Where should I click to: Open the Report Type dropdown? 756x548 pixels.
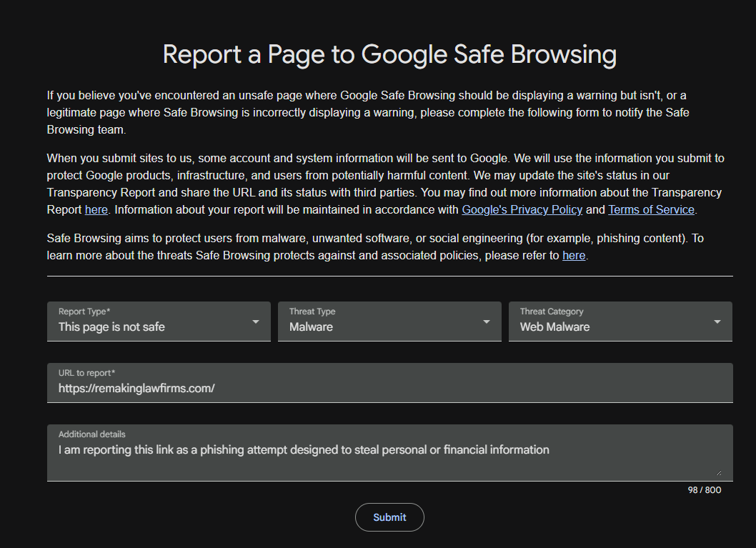click(x=159, y=322)
